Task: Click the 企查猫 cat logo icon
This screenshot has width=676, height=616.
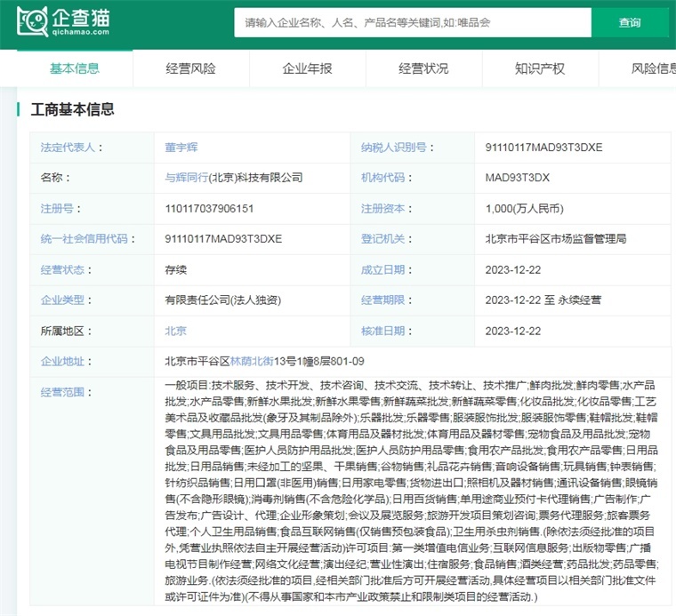Action: point(32,21)
